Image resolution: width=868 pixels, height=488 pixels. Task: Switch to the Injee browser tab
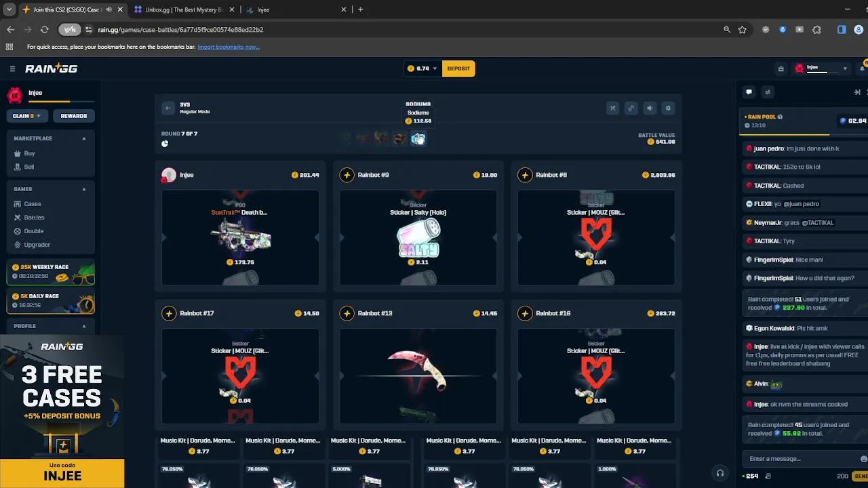297,9
